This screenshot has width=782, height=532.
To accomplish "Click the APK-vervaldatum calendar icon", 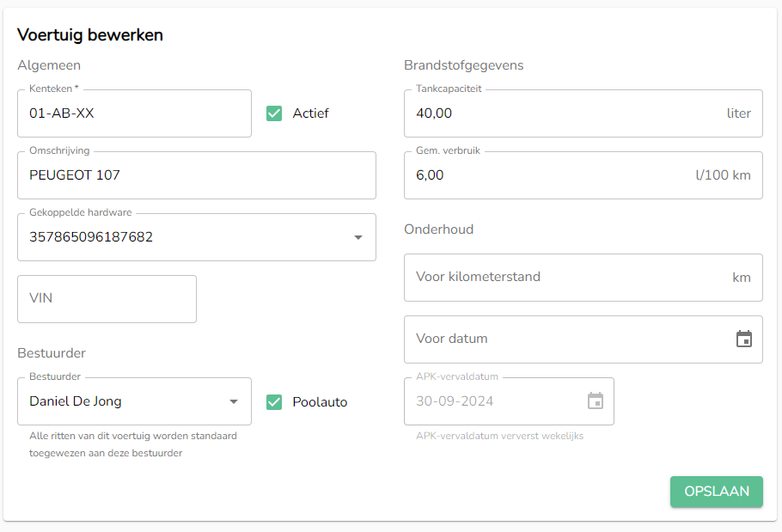I will pos(596,401).
